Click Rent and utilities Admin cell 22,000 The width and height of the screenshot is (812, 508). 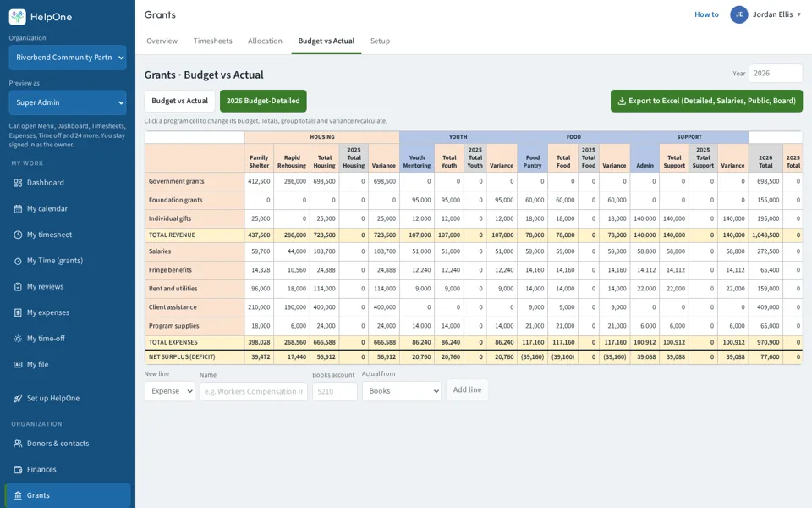coord(645,289)
